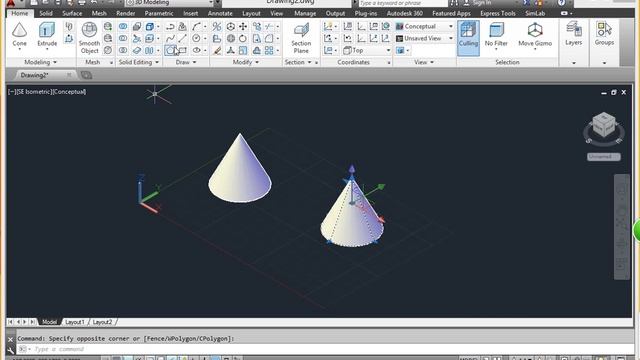Click the Rectangle draw tool

(182, 50)
